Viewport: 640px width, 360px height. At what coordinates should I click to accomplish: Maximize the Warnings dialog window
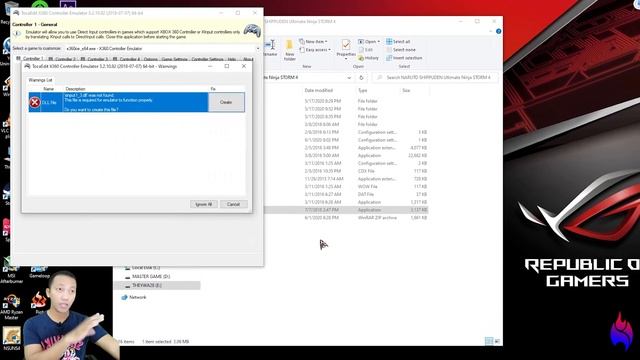pyautogui.click(x=227, y=66)
